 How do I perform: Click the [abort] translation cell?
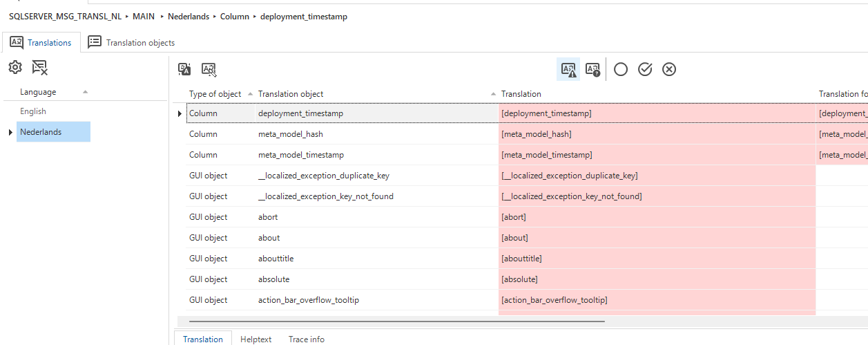(657, 217)
